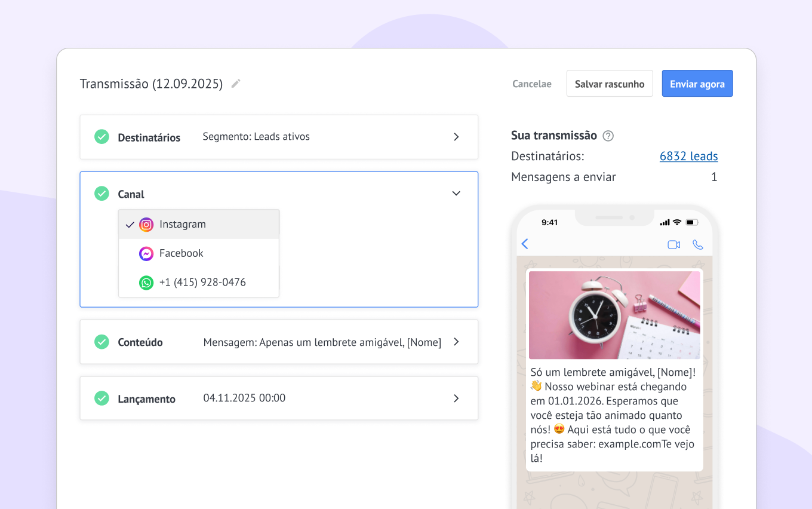
Task: Expand the Lançamento section arrow
Action: (x=456, y=398)
